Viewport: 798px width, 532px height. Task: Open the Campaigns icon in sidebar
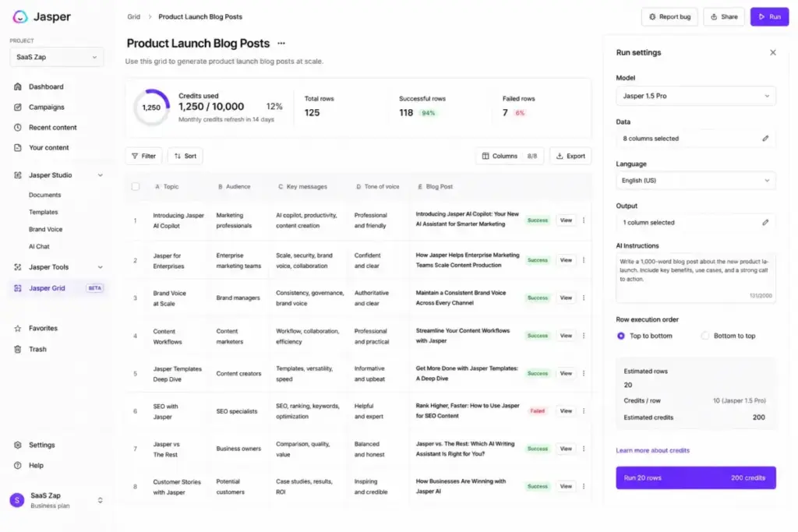click(18, 107)
